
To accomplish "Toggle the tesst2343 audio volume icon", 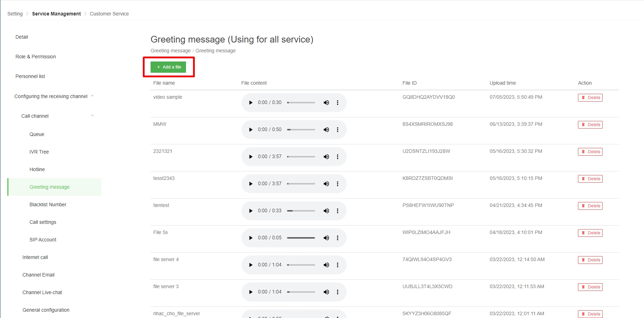I will point(326,184).
